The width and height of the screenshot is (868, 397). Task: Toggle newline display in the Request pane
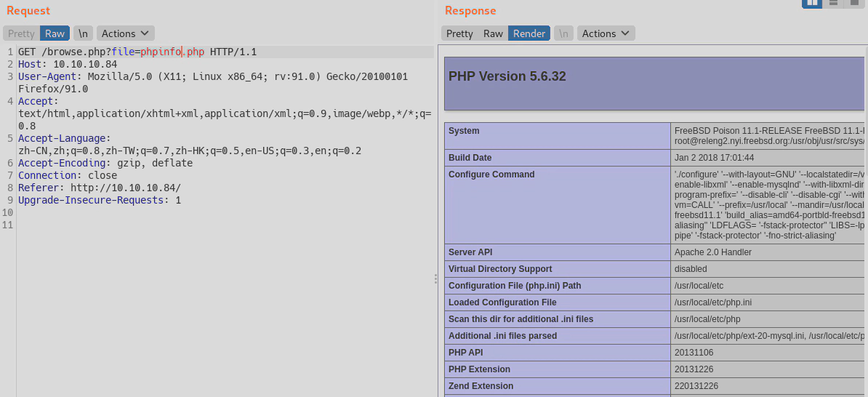click(83, 33)
